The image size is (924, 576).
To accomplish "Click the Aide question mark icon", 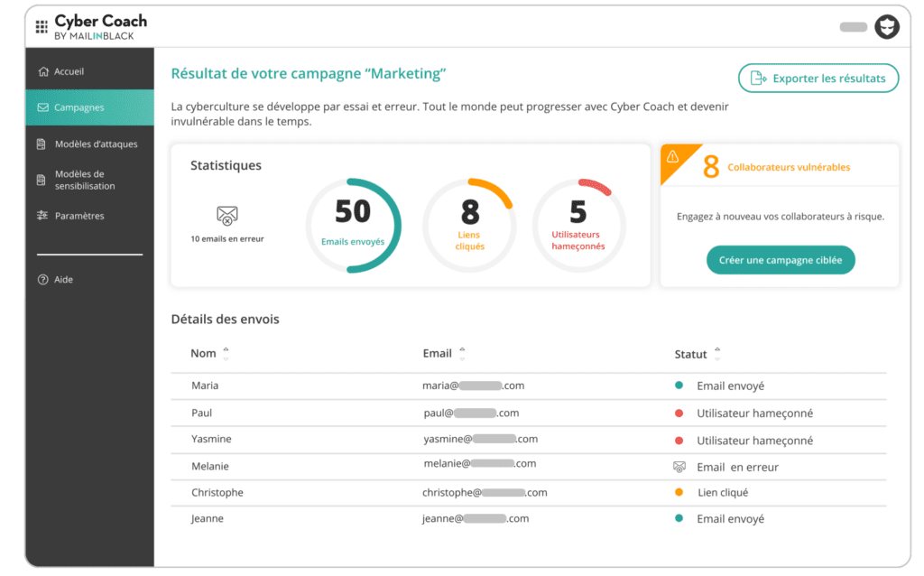I will [x=42, y=280].
